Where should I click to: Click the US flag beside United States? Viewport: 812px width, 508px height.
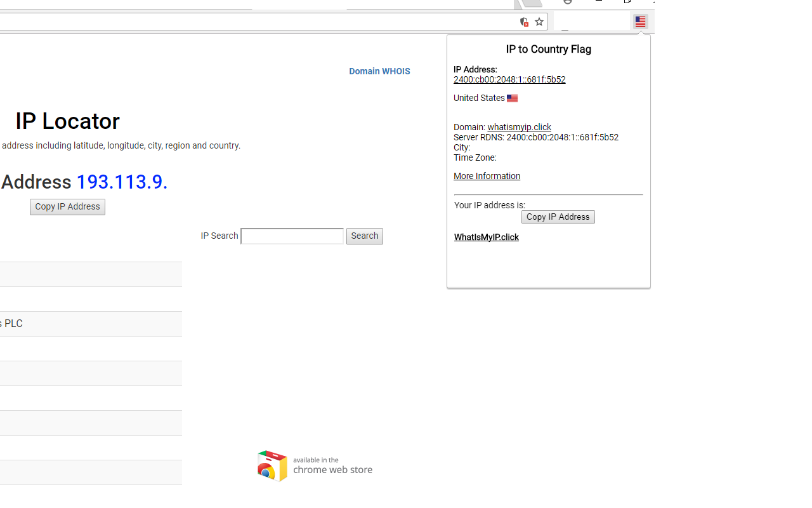click(x=512, y=98)
